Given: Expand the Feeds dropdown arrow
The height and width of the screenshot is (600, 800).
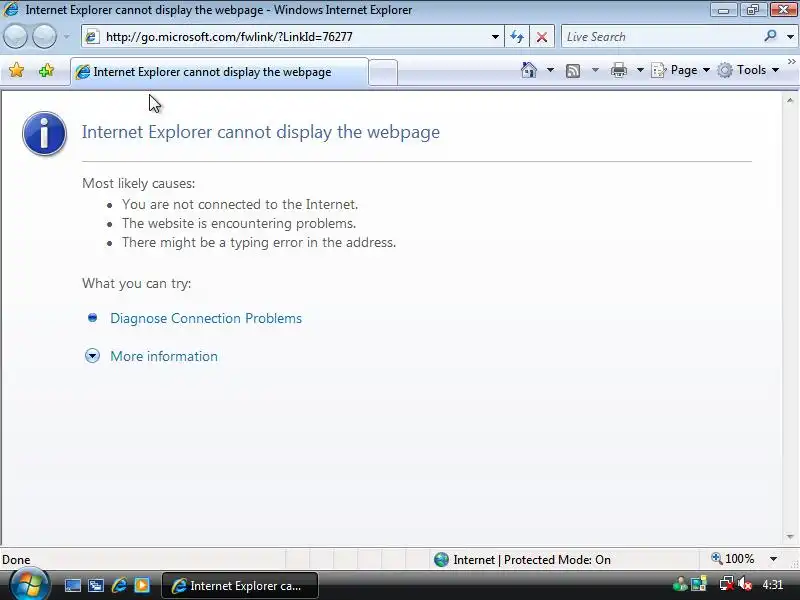Looking at the screenshot, I should pos(595,70).
